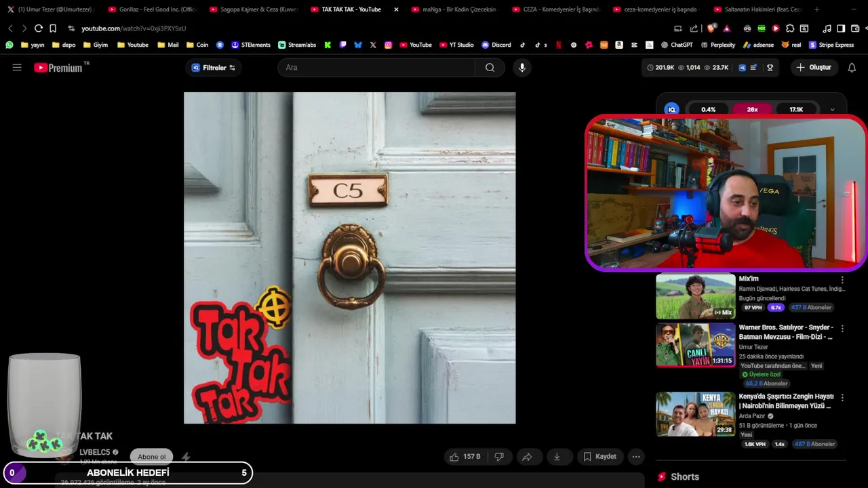Open the Coin bookmarks folder

197,45
